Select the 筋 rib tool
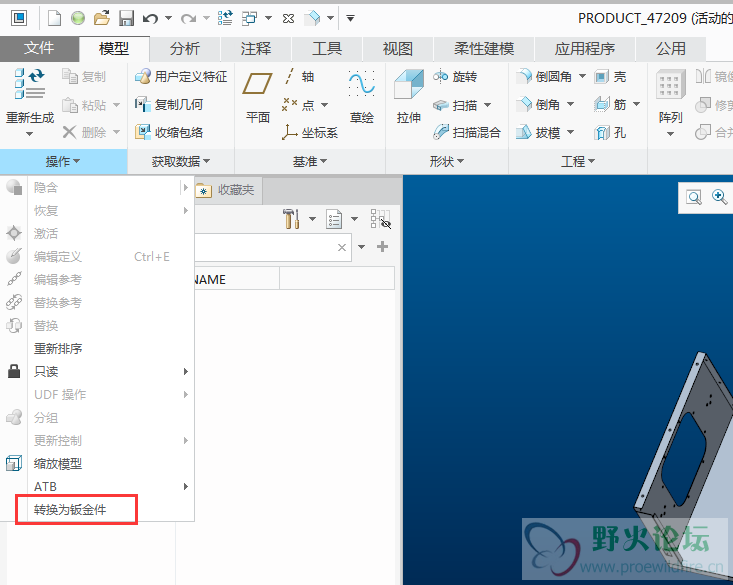This screenshot has height=585, width=733. point(610,104)
